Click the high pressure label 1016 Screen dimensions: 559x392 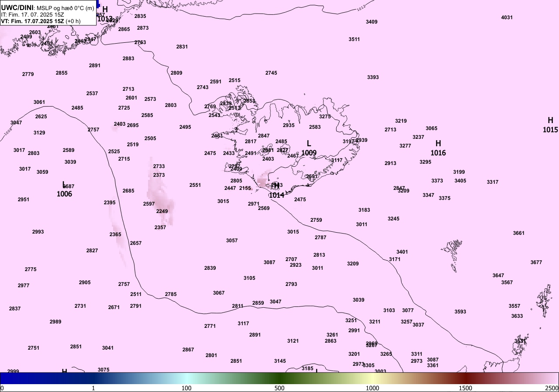pos(438,153)
